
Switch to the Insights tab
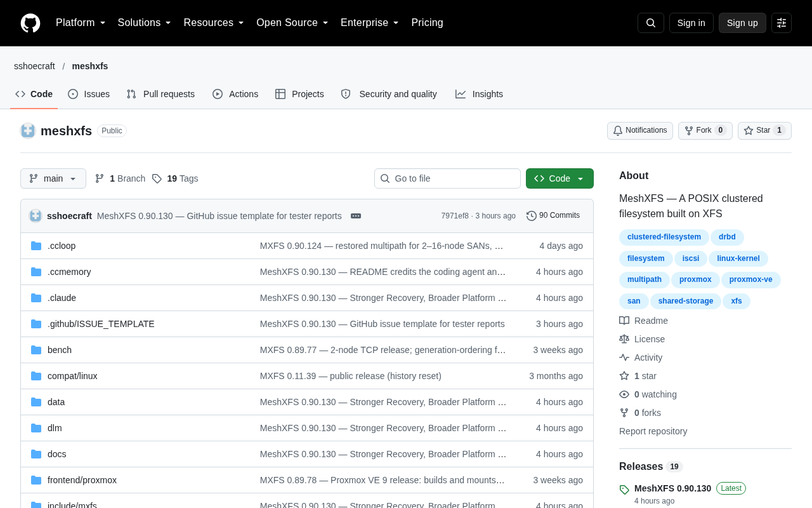point(479,94)
